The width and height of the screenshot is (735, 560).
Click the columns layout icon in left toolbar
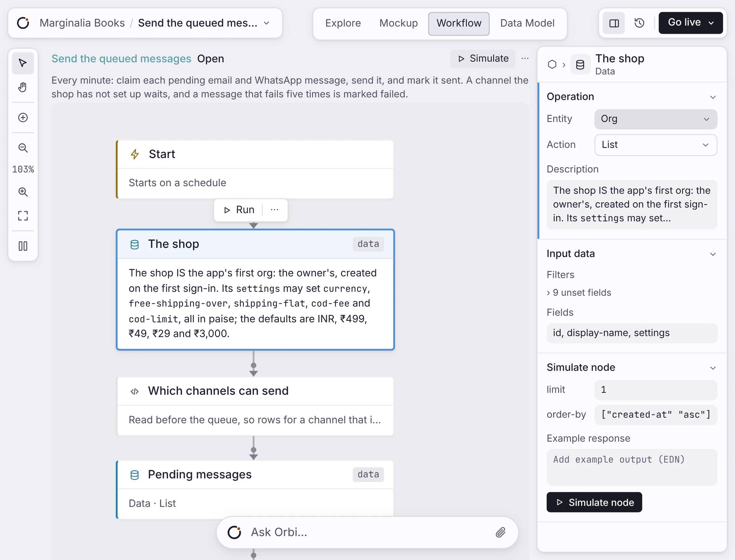(x=23, y=246)
